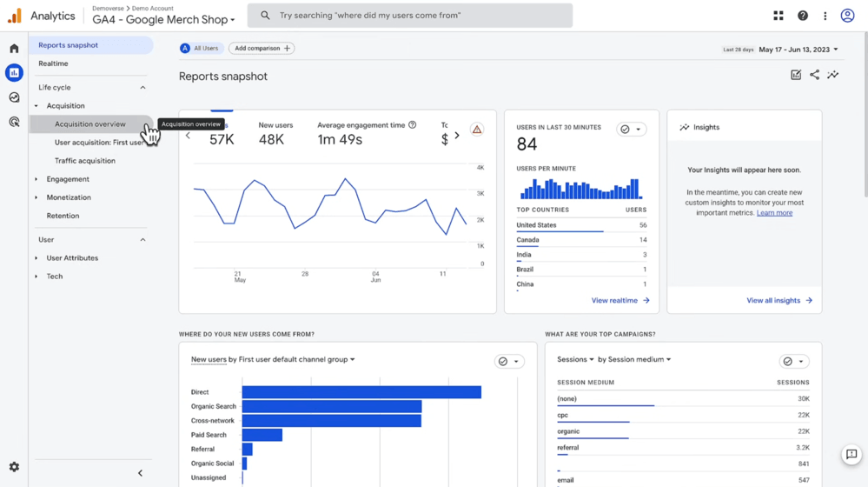This screenshot has height=487, width=868.
Task: Open the date range May 17 - Jun 13 dropdown
Action: tap(798, 50)
